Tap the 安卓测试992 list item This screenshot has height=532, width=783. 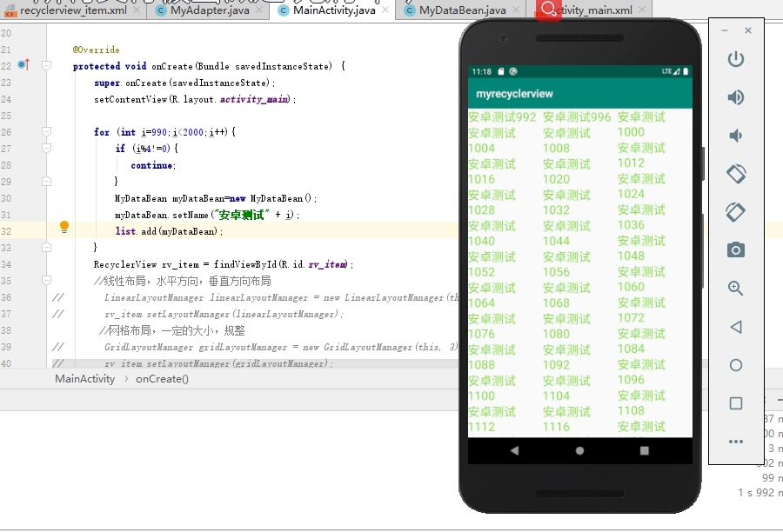pos(502,117)
